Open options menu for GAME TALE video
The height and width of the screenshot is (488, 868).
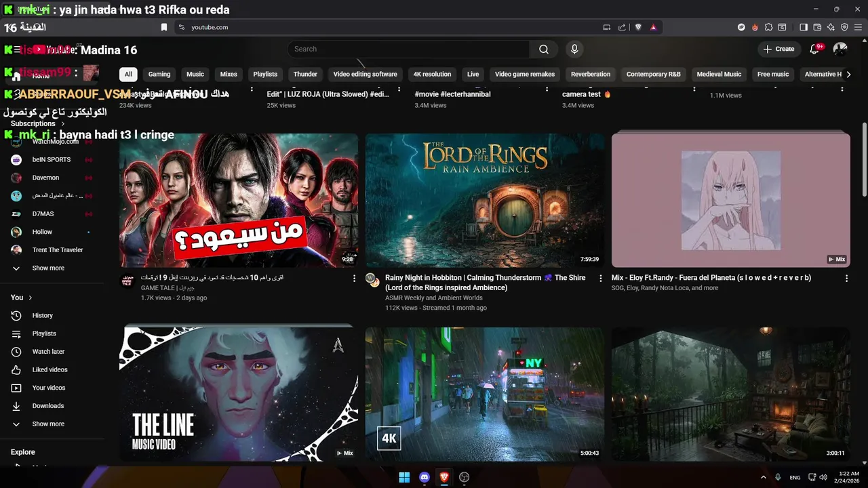pos(354,278)
